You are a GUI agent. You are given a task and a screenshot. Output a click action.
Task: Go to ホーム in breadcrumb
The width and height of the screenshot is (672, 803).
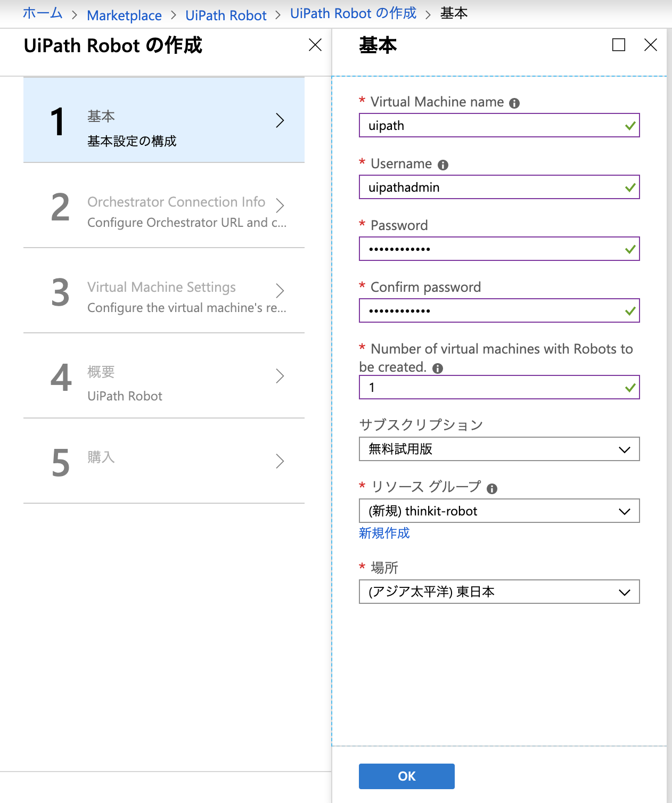(43, 13)
